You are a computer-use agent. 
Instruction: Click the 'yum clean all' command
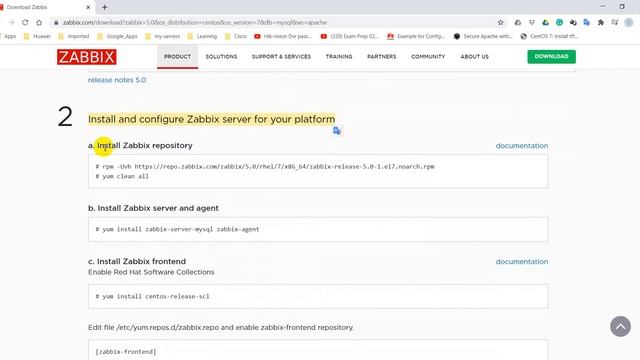pyautogui.click(x=122, y=176)
